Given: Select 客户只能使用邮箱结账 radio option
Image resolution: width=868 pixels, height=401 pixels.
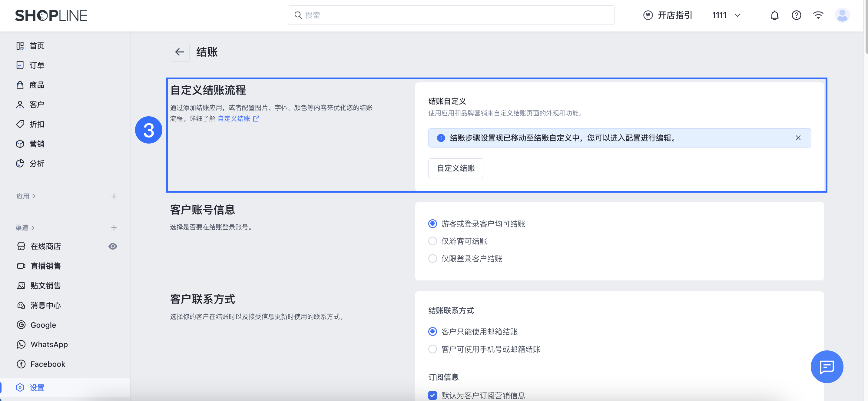Looking at the screenshot, I should tap(432, 332).
